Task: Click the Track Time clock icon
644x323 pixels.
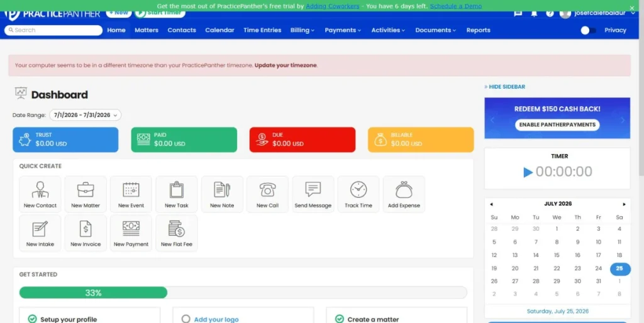Action: 358,195
